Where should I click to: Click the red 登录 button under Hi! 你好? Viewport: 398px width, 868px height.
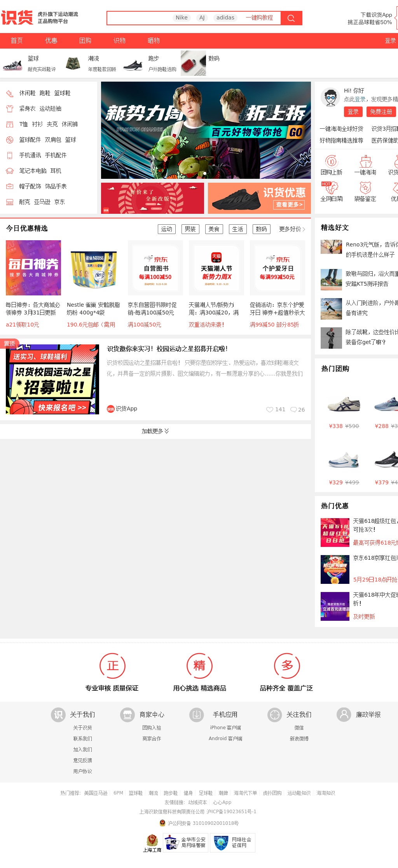[x=353, y=112]
